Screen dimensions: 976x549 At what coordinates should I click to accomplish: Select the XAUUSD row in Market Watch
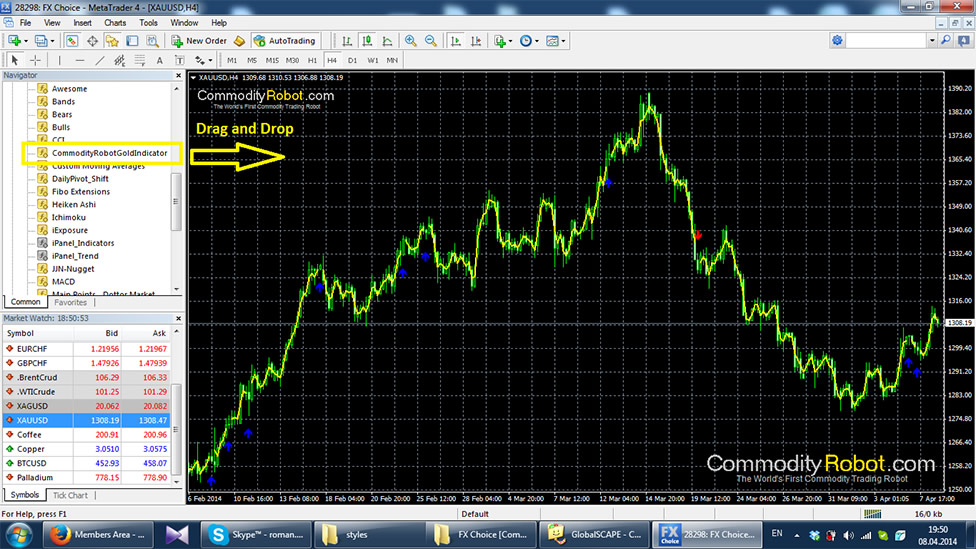pyautogui.click(x=87, y=420)
